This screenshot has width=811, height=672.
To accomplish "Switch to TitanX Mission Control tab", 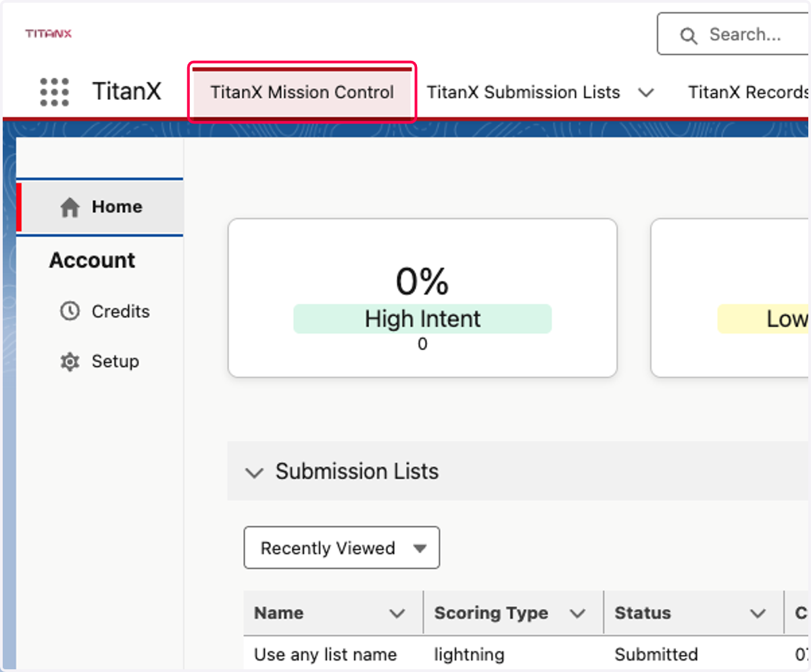I will pos(302,93).
